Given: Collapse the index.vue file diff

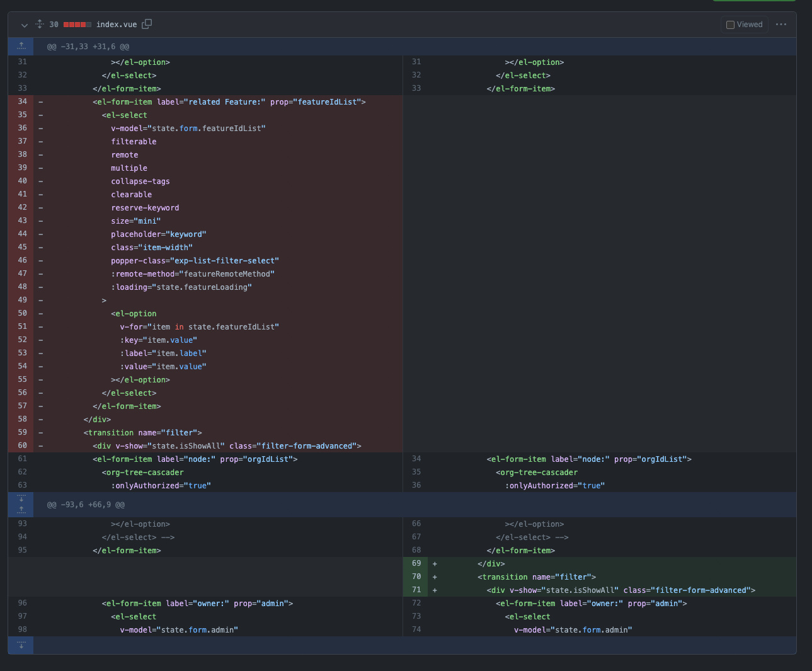Looking at the screenshot, I should [24, 25].
